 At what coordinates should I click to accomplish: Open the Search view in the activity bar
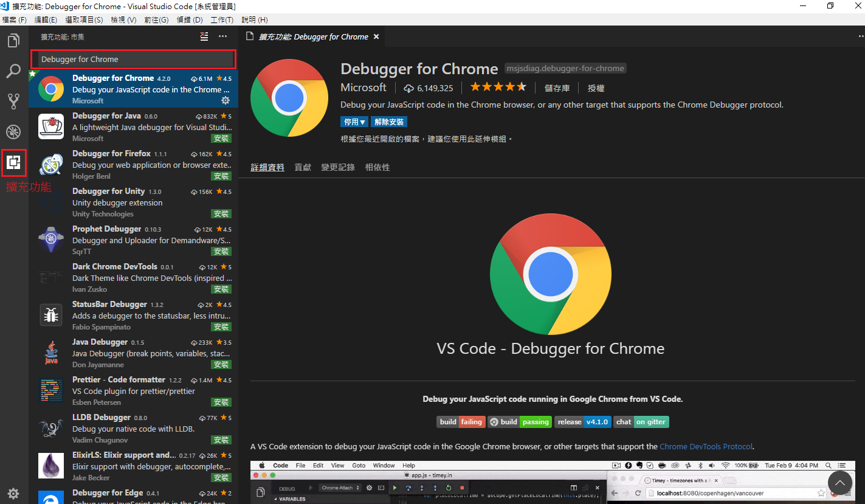pyautogui.click(x=13, y=71)
